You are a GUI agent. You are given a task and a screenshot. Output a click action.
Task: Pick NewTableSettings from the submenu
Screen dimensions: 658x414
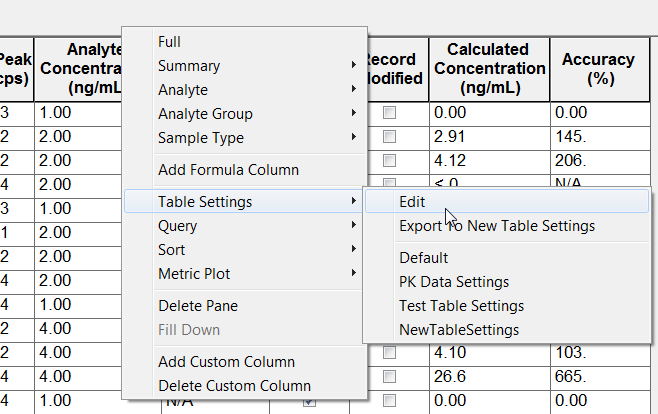[x=459, y=330]
